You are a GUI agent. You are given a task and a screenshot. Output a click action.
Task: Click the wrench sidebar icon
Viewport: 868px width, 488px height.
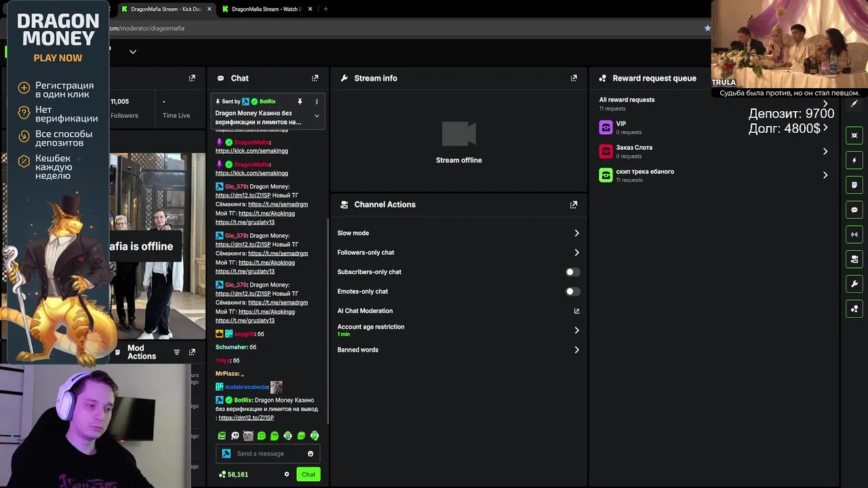click(854, 284)
